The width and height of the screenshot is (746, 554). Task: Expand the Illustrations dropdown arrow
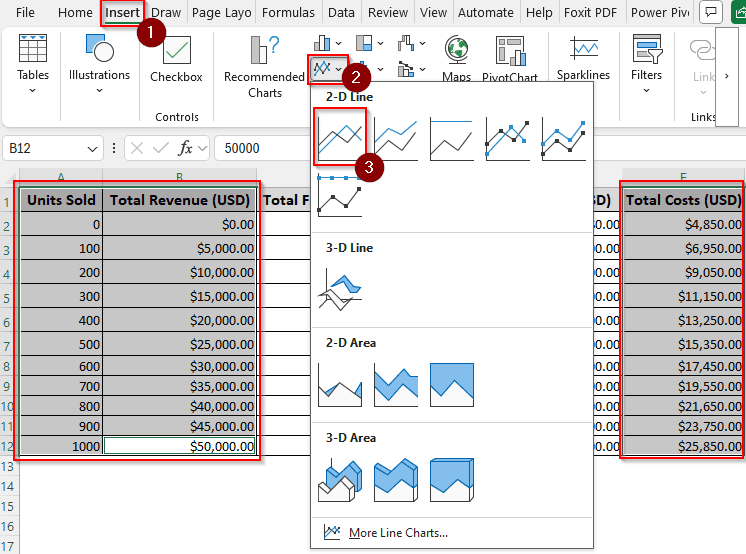click(x=99, y=90)
